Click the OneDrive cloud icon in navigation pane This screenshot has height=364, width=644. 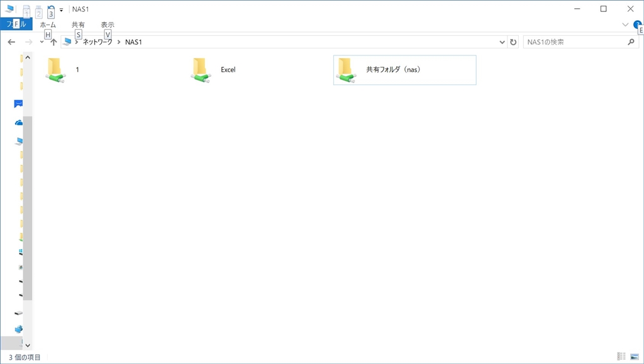pos(18,123)
